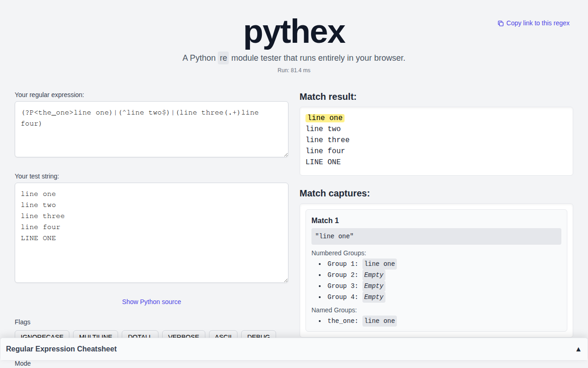Screen dimensions: 588x368
Task: Click the test string textarea resize grip
Action: coord(285,280)
